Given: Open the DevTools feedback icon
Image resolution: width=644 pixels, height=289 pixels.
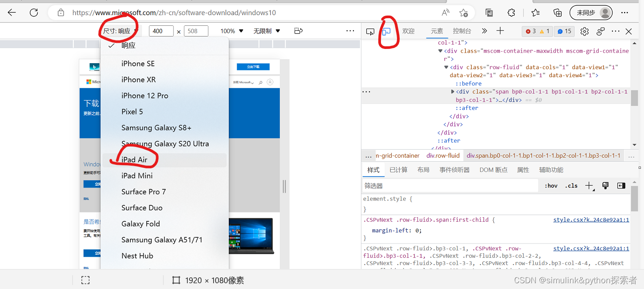Looking at the screenshot, I should tap(601, 31).
